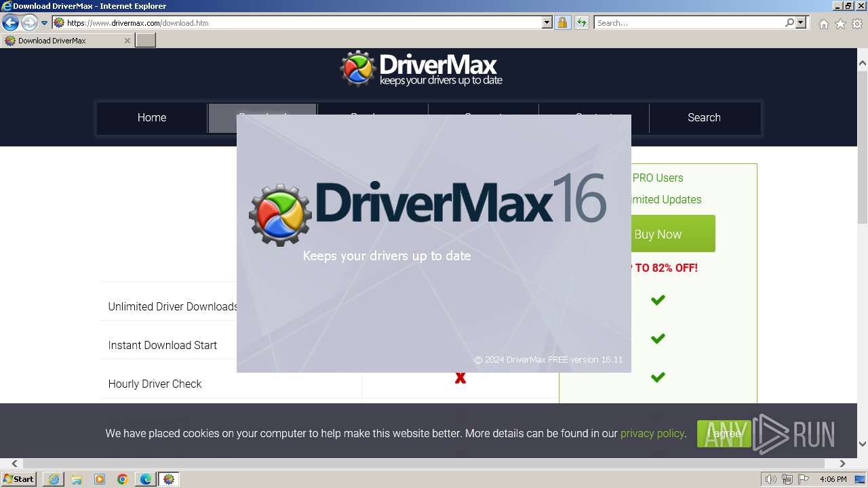Click 'Hourly Driver Check' feature text

click(155, 384)
